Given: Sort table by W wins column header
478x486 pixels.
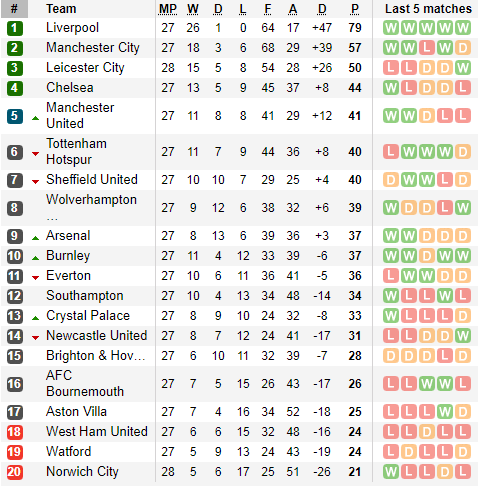Looking at the screenshot, I should pos(193,9).
